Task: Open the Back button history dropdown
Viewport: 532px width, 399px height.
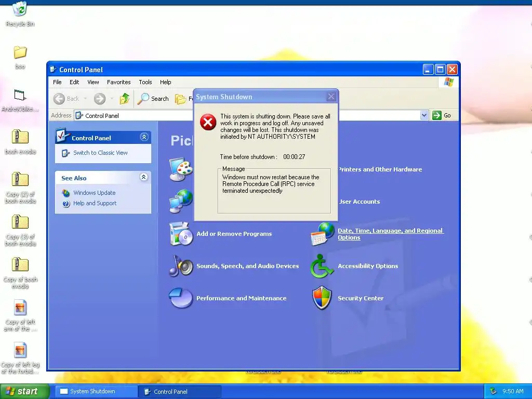Action: point(85,99)
